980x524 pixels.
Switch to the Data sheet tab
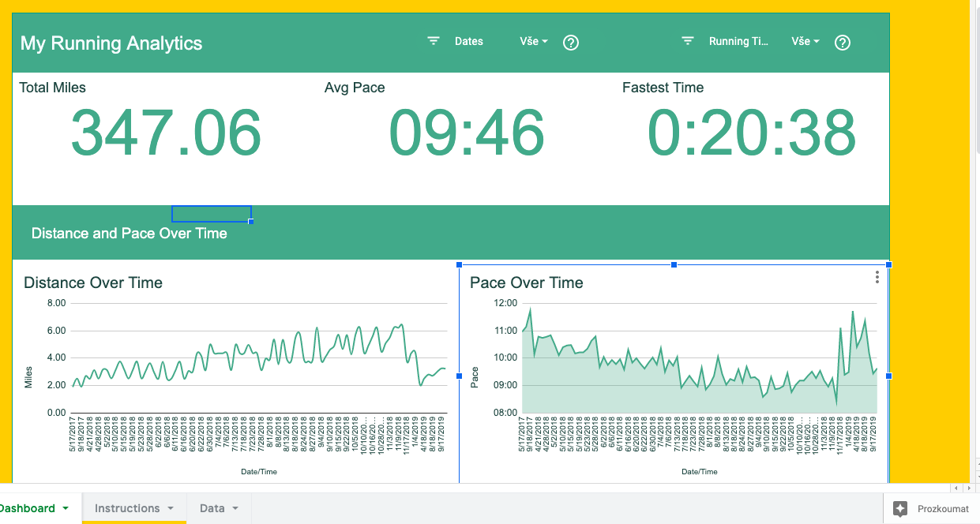(x=219, y=508)
